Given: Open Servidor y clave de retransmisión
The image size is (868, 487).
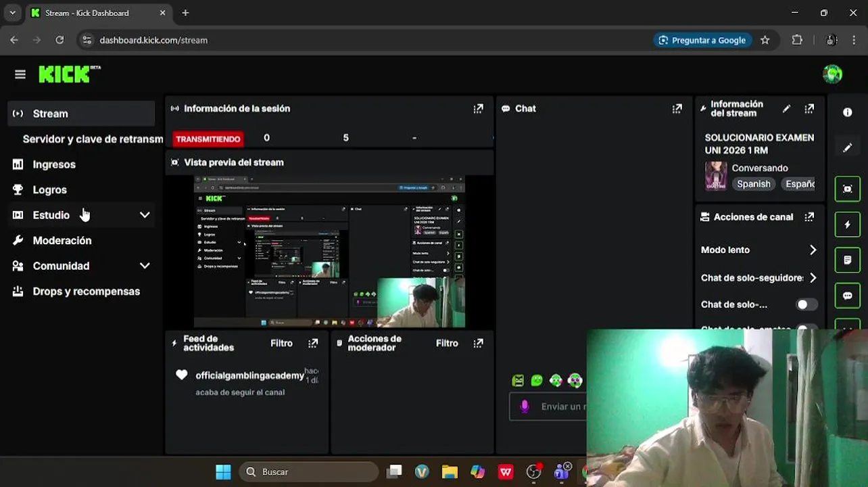Looking at the screenshot, I should tap(93, 139).
